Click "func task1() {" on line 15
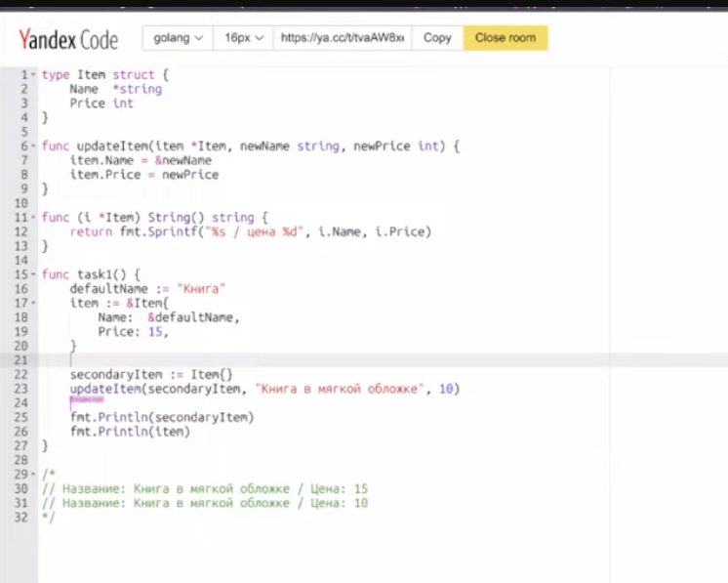 (x=91, y=274)
